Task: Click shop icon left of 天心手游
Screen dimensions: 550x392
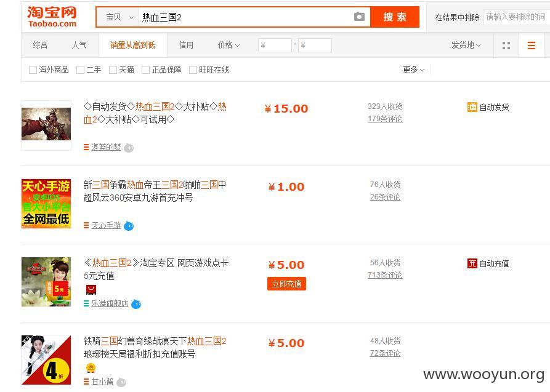Action: point(86,225)
